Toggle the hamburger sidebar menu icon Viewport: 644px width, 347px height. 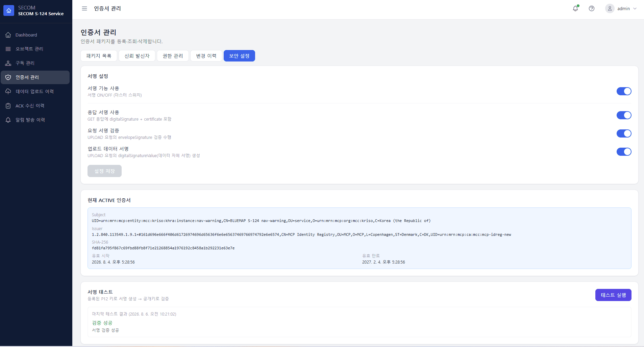pyautogui.click(x=84, y=8)
